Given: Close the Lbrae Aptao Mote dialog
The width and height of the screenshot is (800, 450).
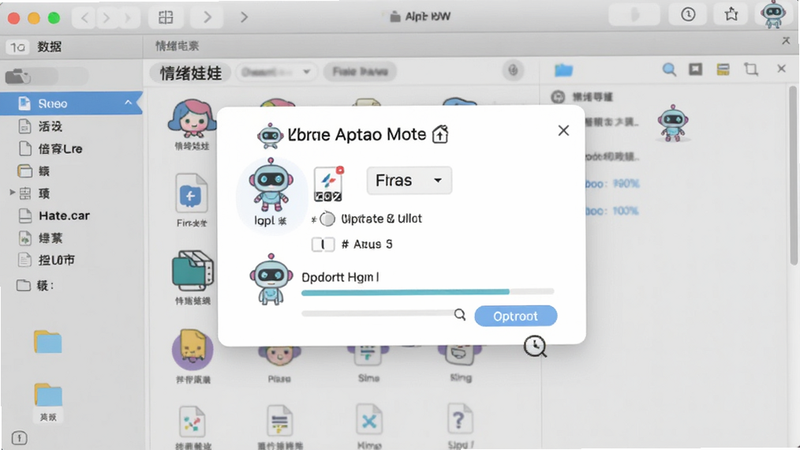Looking at the screenshot, I should (563, 131).
